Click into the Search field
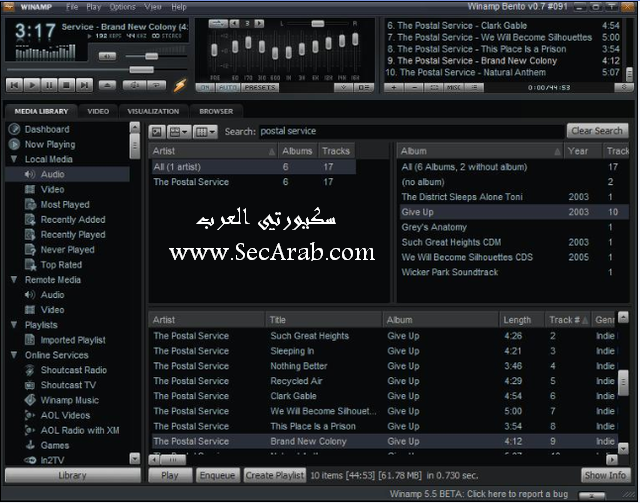 (411, 131)
